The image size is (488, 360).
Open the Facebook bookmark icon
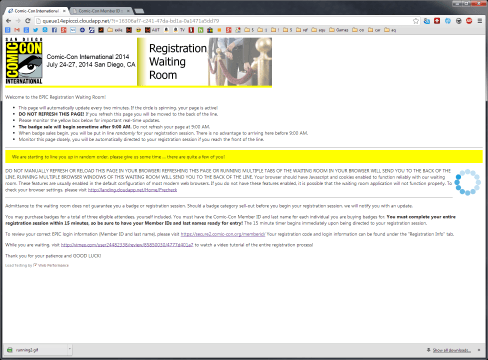pos(54,30)
